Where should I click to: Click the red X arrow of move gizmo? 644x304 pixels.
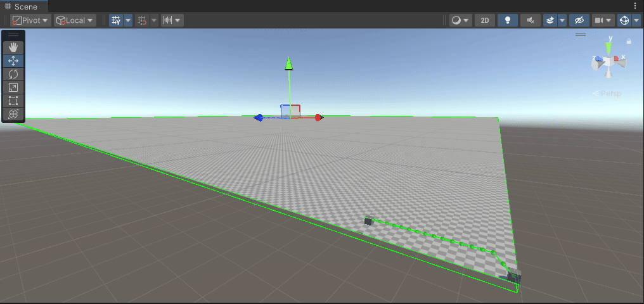[319, 118]
